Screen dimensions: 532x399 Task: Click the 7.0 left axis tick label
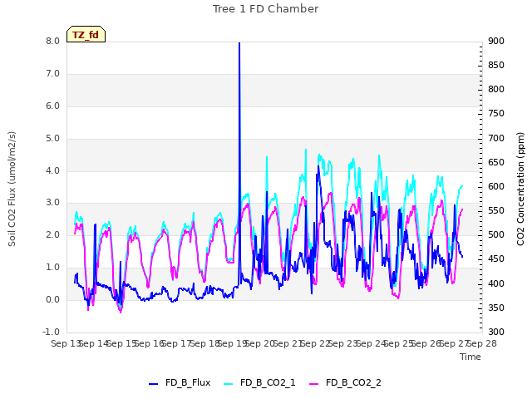(52, 74)
